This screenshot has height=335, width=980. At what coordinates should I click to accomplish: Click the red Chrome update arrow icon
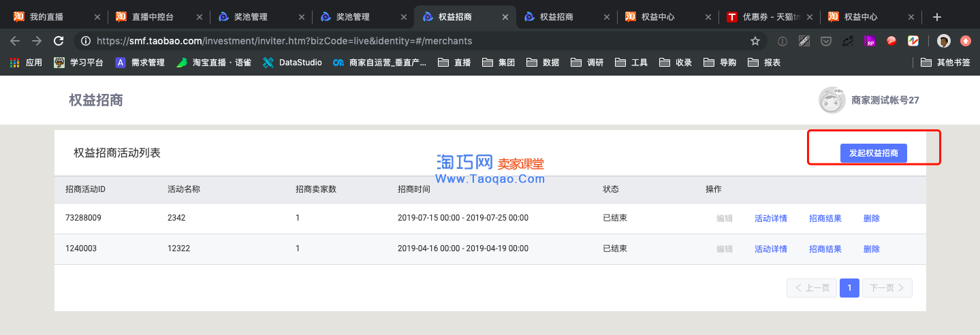(x=965, y=41)
